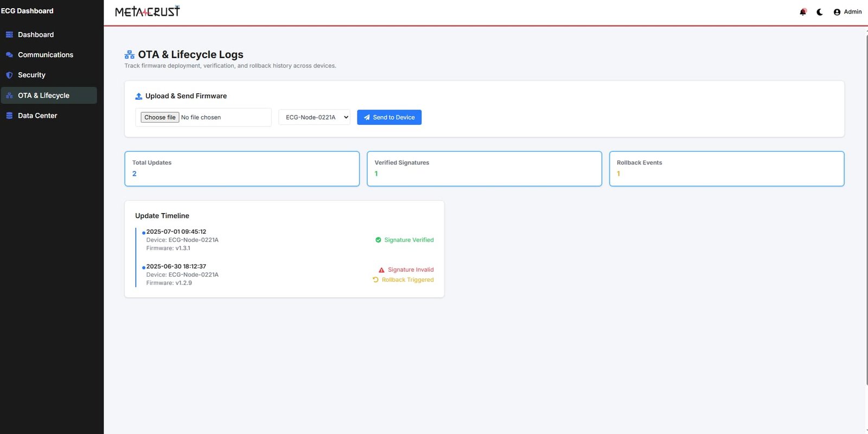The width and height of the screenshot is (868, 434).
Task: Click the Signature Verified status label
Action: [409, 240]
